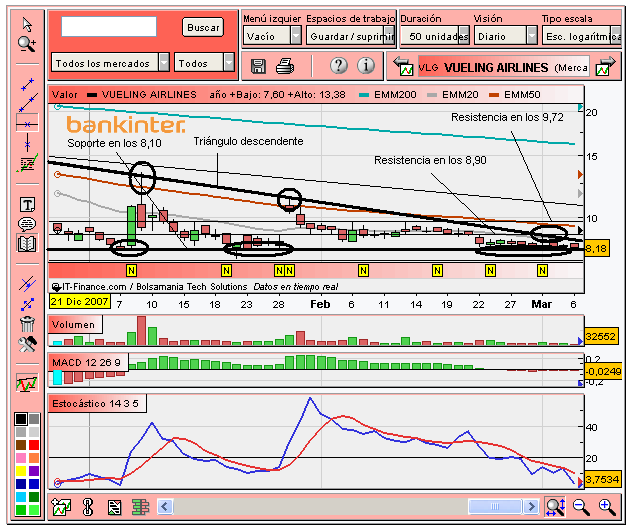Open the Guardar / suprimir dropdown
The height and width of the screenshot is (530, 632).
point(350,36)
